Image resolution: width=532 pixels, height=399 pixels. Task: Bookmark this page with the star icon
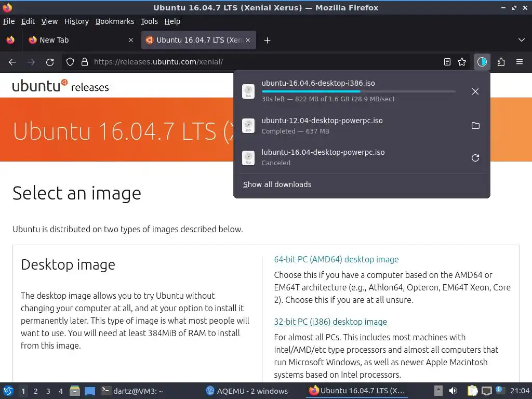pos(462,62)
